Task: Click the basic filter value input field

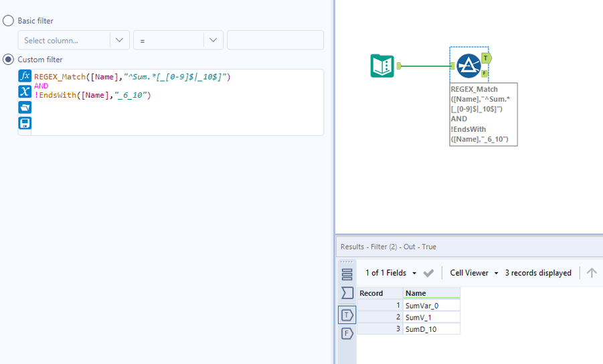Action: click(x=275, y=40)
